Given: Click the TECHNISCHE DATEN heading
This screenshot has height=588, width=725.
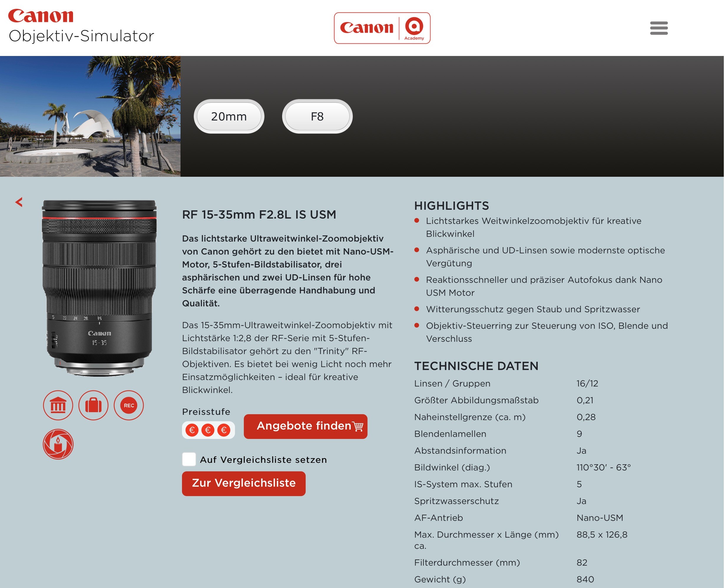Looking at the screenshot, I should [x=476, y=366].
